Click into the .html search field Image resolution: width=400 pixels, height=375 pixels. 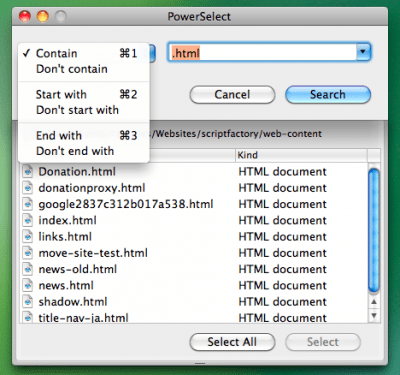[262, 52]
